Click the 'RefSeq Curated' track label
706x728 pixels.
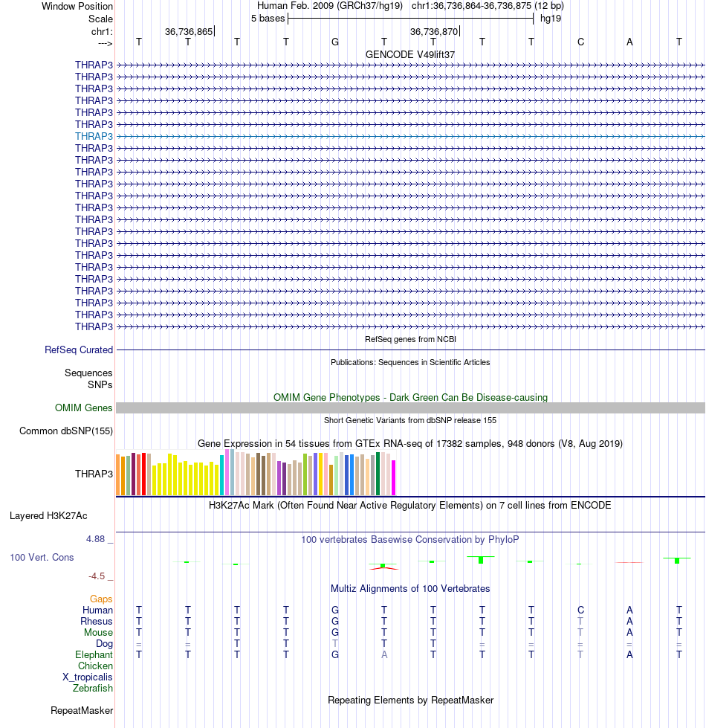pos(79,350)
